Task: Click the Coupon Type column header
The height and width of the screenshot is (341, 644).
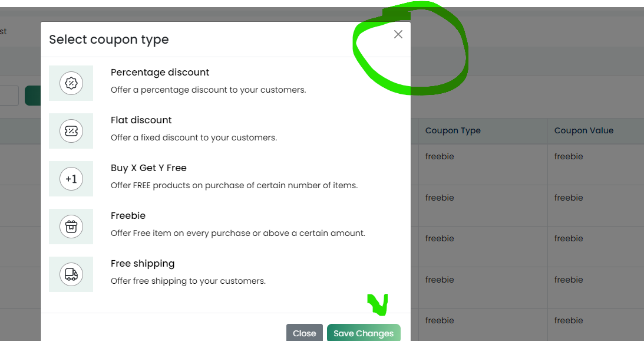Action: click(x=453, y=130)
